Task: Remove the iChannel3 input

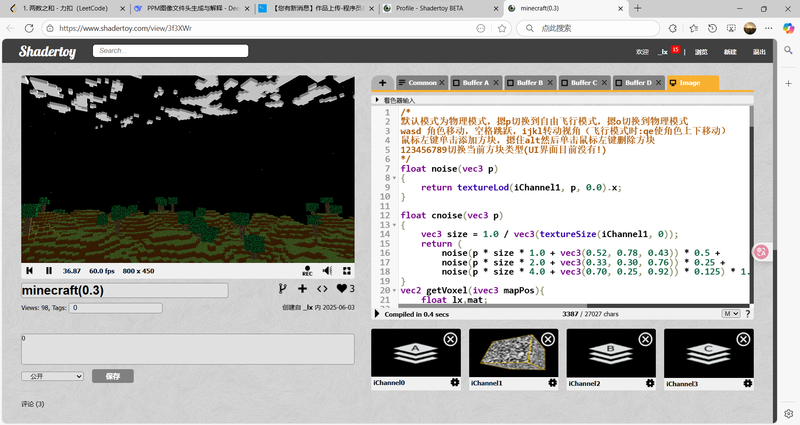Action: pyautogui.click(x=743, y=339)
